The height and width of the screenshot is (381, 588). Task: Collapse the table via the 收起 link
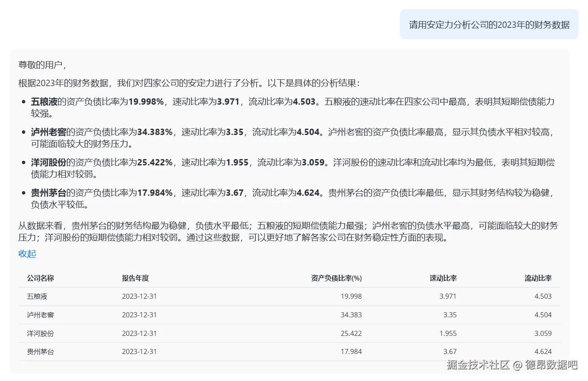click(27, 254)
